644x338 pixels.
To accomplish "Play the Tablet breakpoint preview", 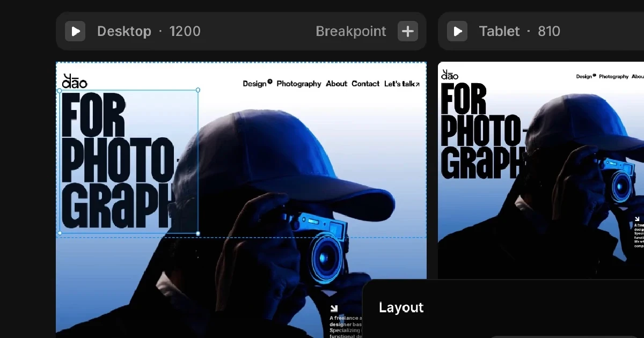I will (457, 31).
